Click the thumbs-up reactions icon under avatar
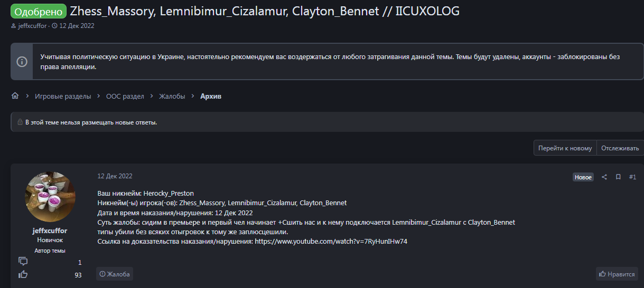 pyautogui.click(x=23, y=274)
